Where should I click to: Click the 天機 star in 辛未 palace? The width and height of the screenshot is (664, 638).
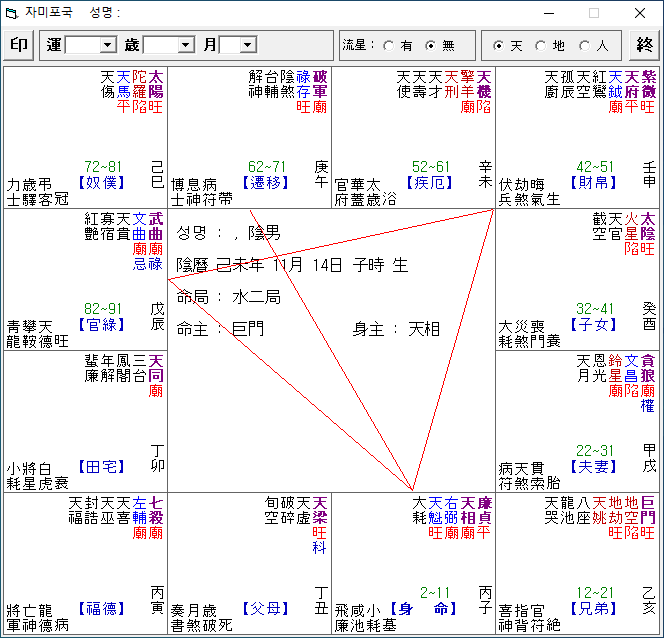click(484, 84)
